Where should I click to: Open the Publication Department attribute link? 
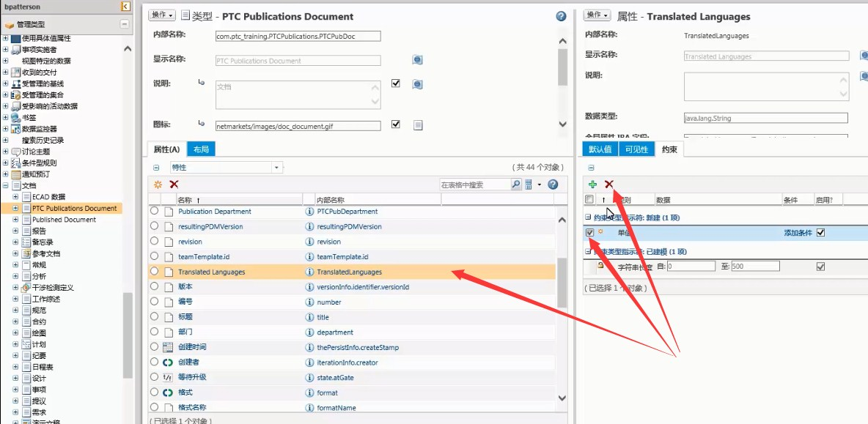pyautogui.click(x=214, y=212)
